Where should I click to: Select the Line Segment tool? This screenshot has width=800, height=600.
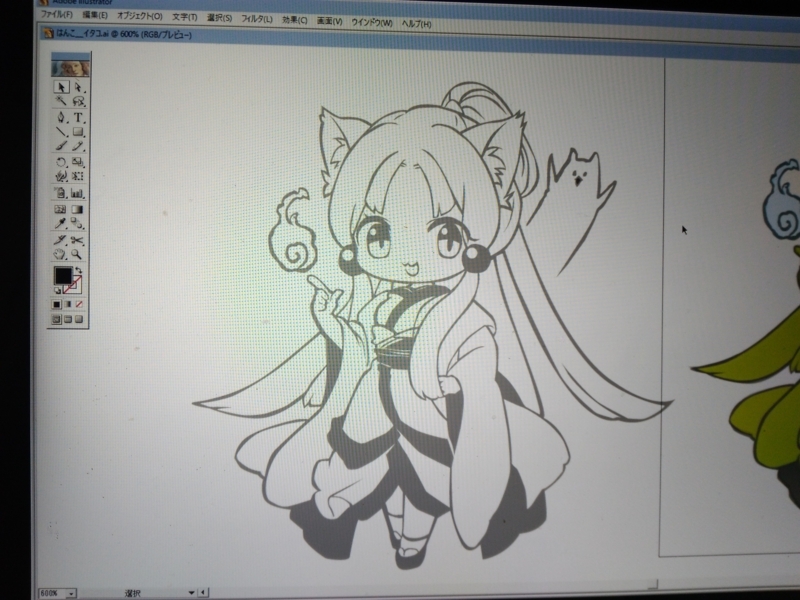(x=61, y=132)
